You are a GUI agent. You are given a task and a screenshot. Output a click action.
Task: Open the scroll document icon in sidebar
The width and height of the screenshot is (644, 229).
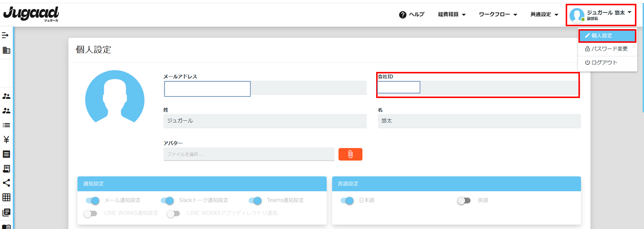(6, 169)
